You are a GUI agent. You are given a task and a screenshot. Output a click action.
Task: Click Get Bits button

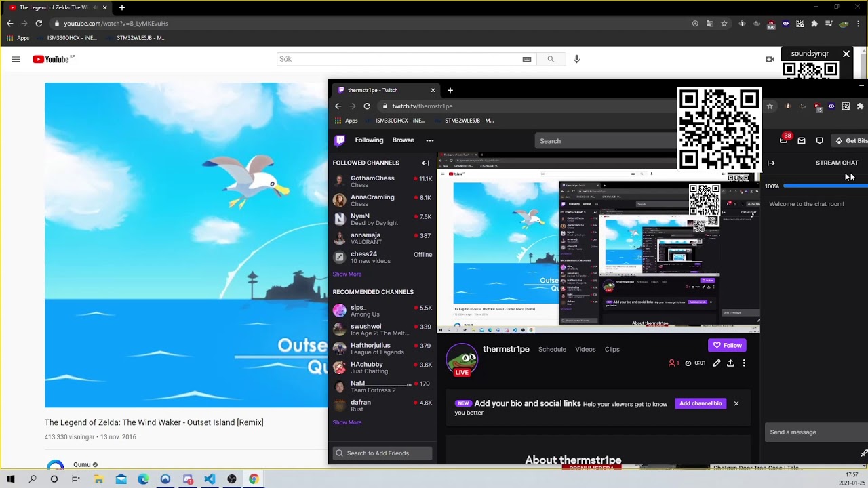(851, 140)
